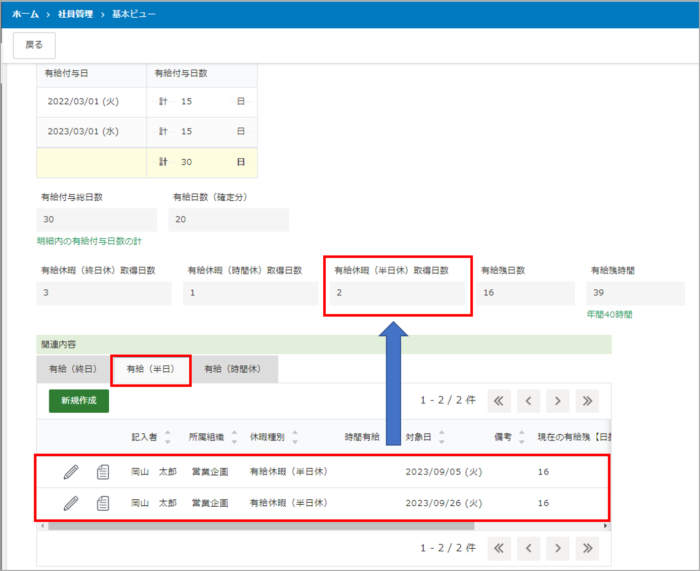Switch to 有給（半日） tab
The image size is (700, 571).
[x=151, y=369]
